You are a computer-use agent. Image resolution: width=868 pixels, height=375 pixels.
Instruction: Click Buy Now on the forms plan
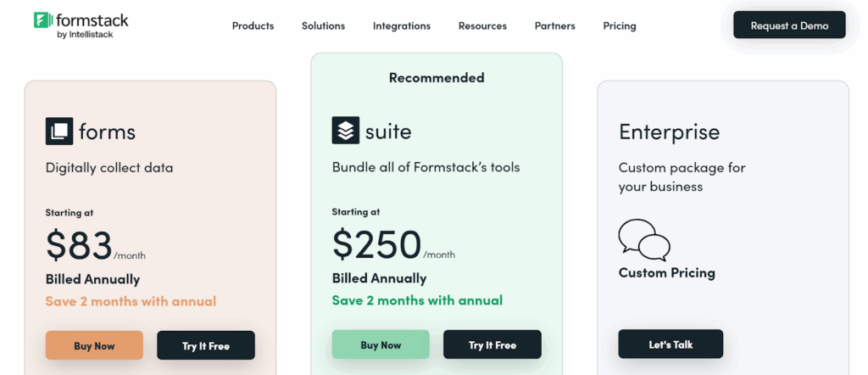point(94,345)
